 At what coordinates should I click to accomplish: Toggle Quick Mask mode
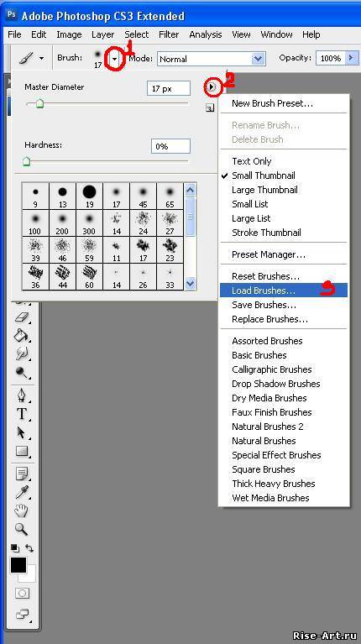[x=22, y=594]
